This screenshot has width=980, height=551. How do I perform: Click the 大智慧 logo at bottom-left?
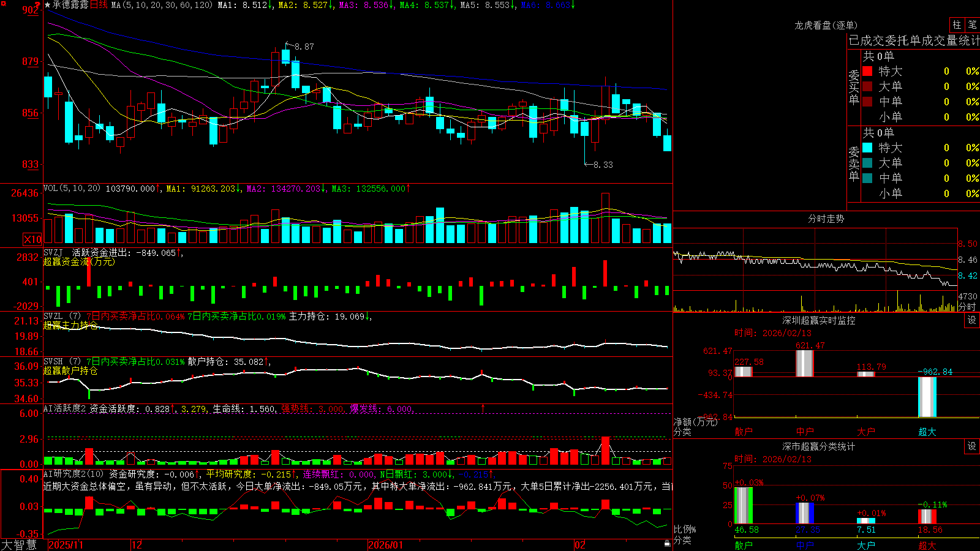(x=19, y=545)
